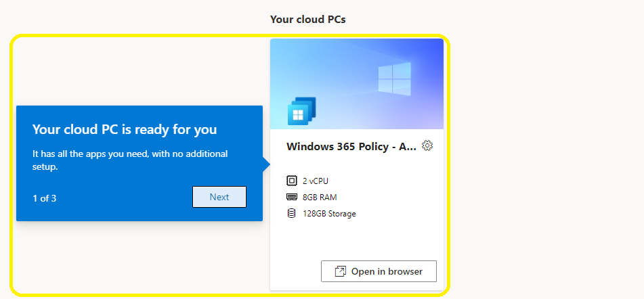Click the blue banner image on the cloud PC card
644x299 pixels.
click(356, 84)
